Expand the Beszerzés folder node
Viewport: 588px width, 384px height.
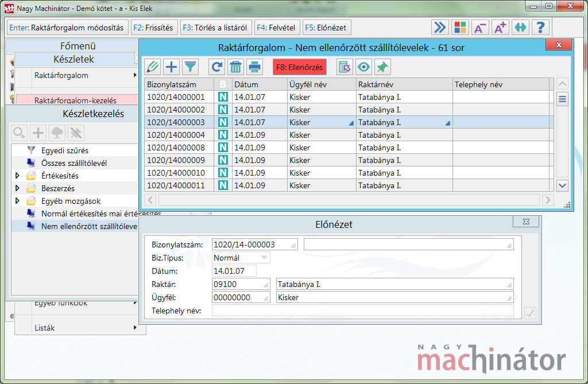[x=17, y=188]
